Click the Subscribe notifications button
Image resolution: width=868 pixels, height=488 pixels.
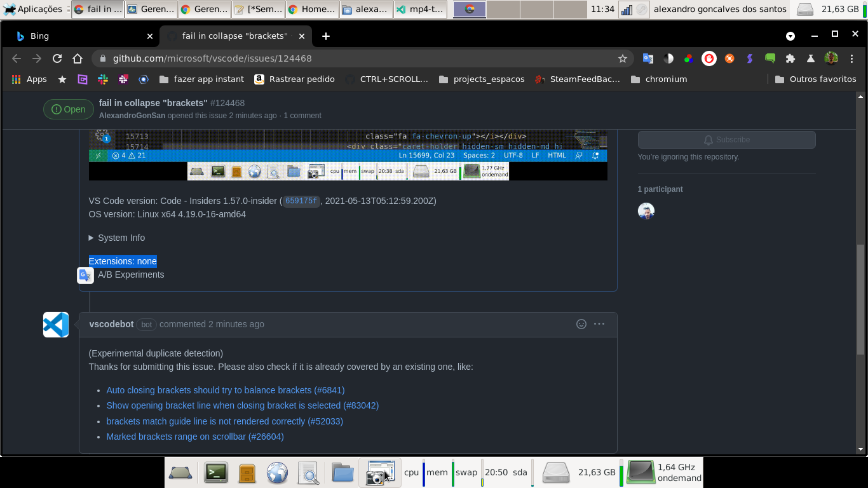point(726,140)
